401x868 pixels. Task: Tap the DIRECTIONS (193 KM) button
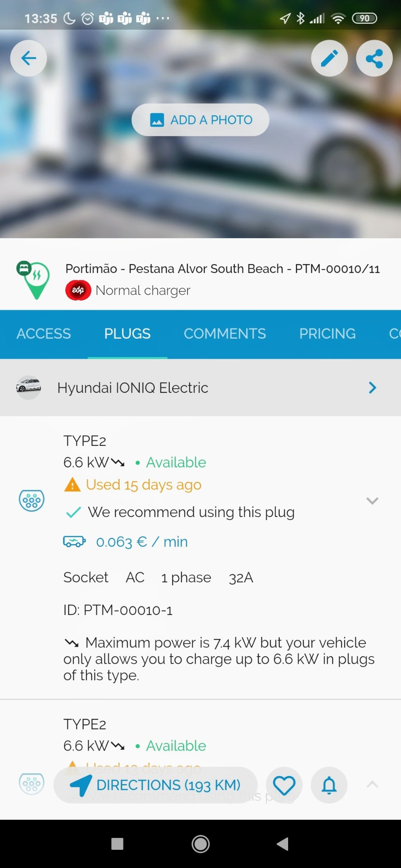[x=155, y=785]
